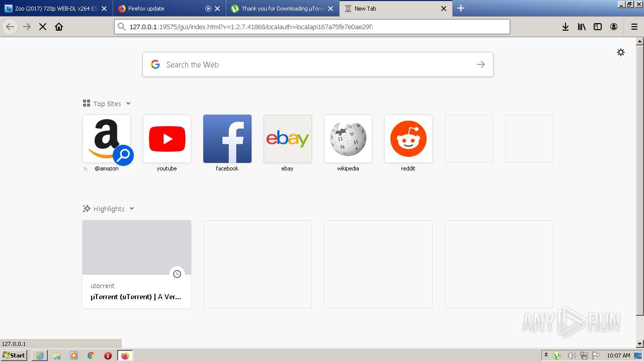Image resolution: width=644 pixels, height=362 pixels.
Task: Open the Downloads panel
Action: point(566,27)
